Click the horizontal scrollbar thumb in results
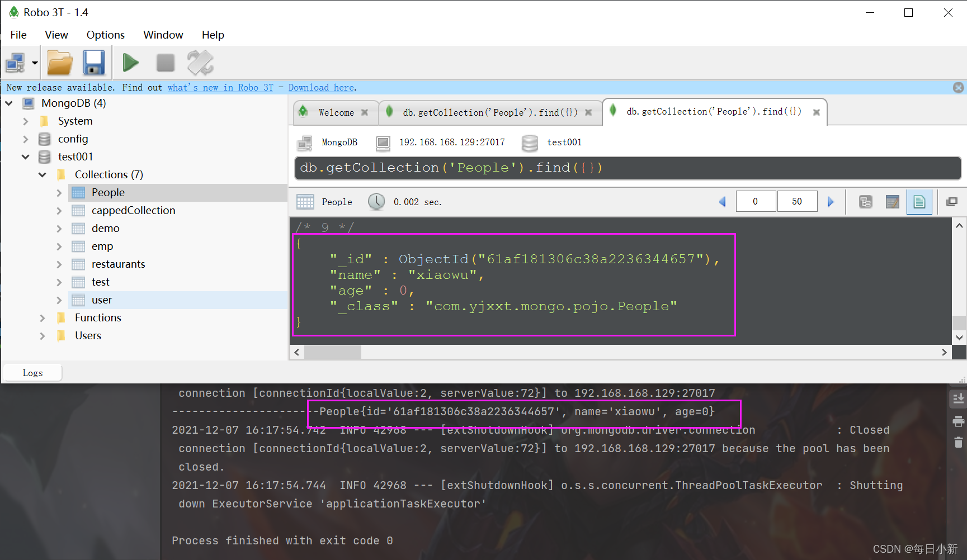The height and width of the screenshot is (560, 967). (x=333, y=352)
